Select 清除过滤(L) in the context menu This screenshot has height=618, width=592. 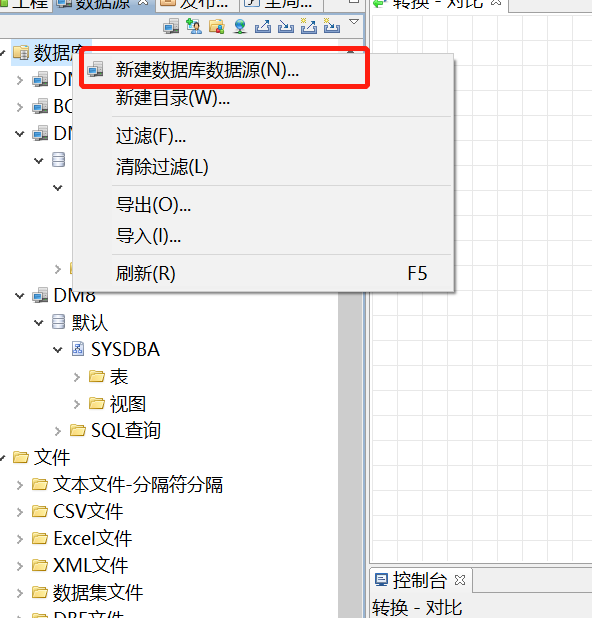tap(263, 167)
